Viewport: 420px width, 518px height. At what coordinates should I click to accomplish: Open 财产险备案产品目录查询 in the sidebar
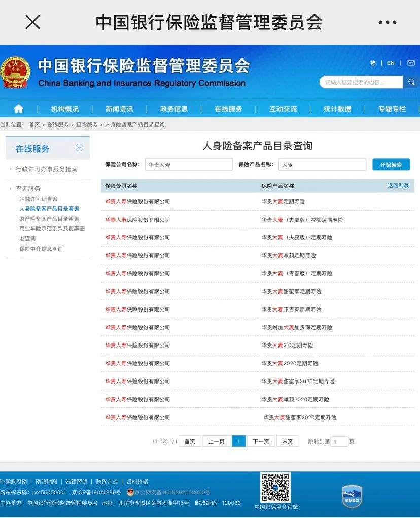[49, 219]
